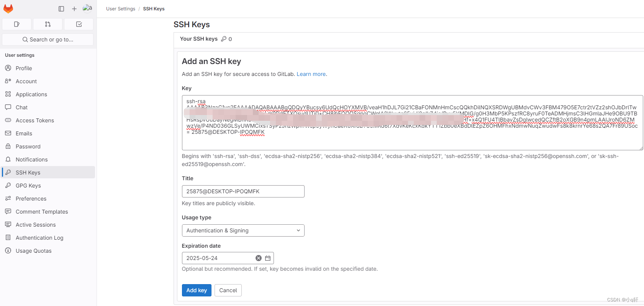Clear the expiration date with the X icon
Viewport: 644px width, 306px height.
pos(259,258)
